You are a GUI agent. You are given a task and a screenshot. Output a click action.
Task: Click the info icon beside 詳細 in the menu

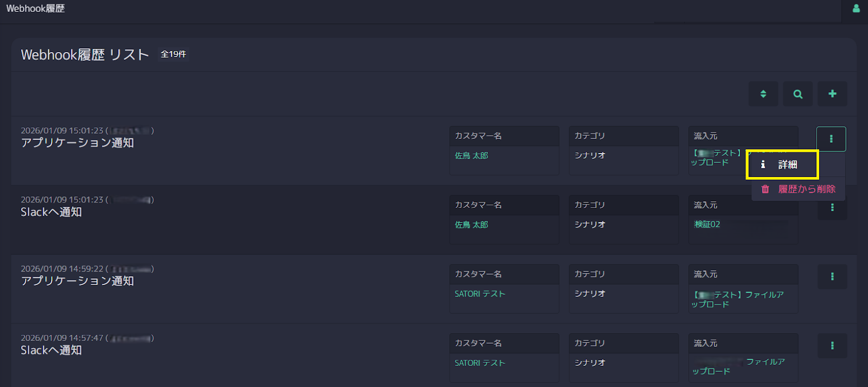(x=764, y=164)
